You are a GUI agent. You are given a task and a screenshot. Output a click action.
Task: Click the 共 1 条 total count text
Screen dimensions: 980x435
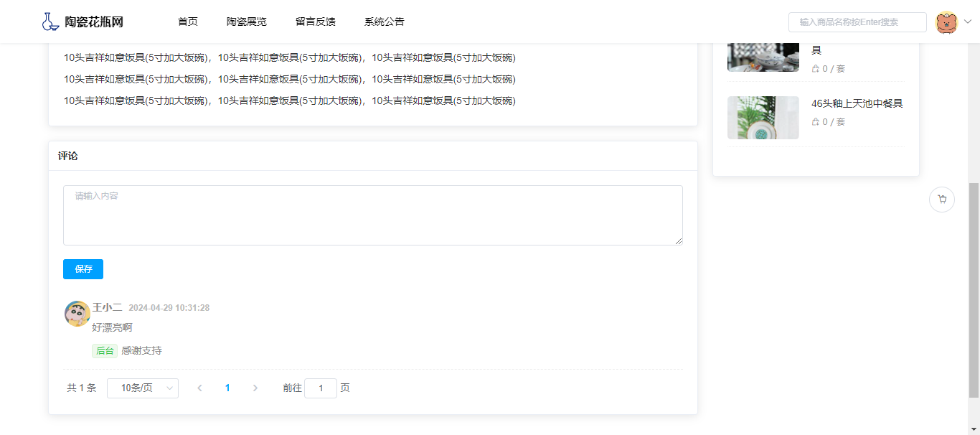82,388
